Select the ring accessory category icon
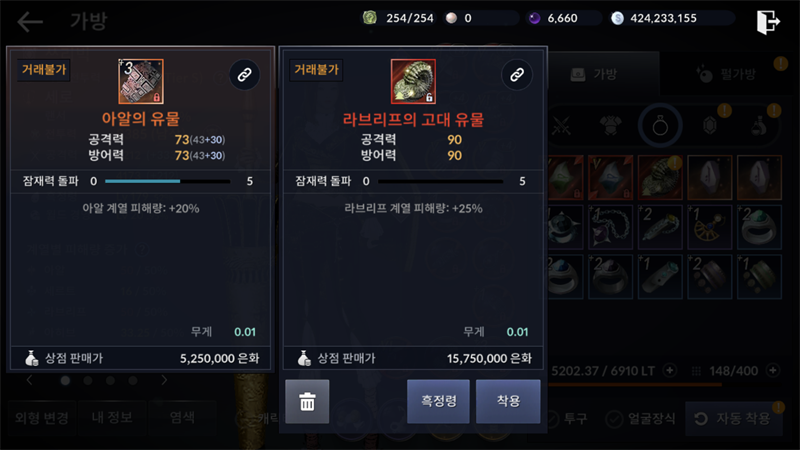800x450 pixels. click(x=660, y=125)
